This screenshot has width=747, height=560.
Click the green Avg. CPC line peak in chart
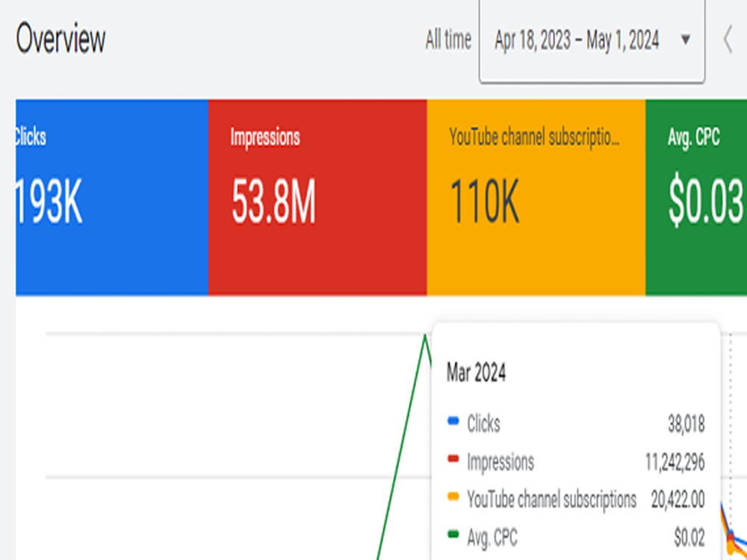pyautogui.click(x=425, y=335)
